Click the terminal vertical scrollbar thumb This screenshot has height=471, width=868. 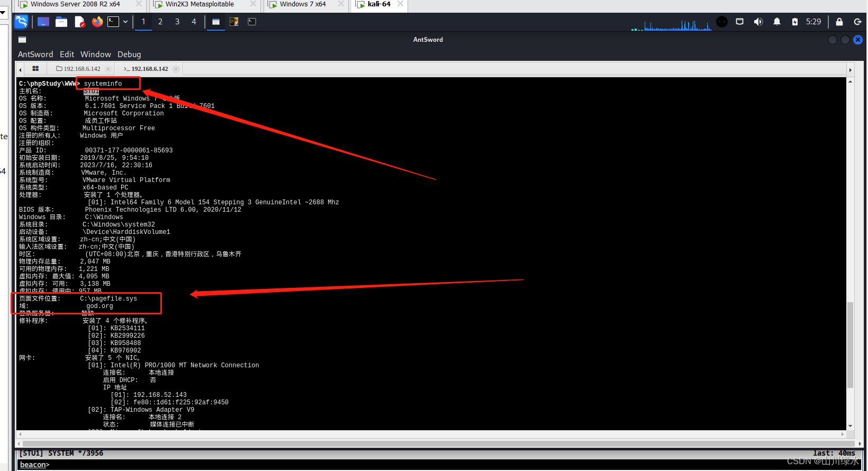[850, 345]
